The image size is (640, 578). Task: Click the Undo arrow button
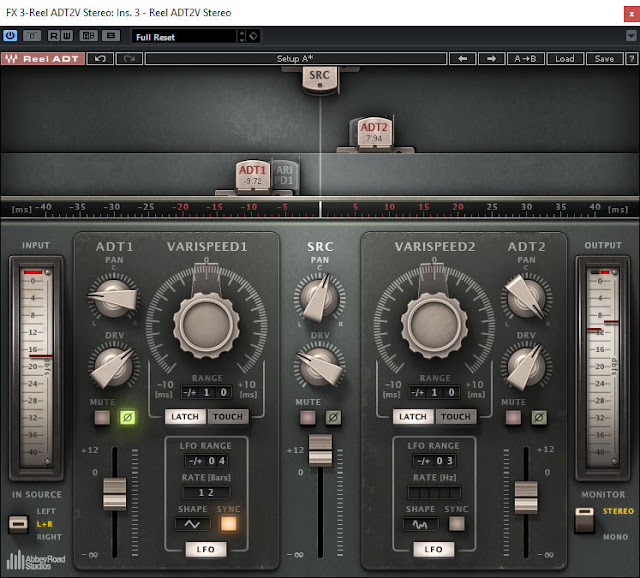tap(100, 59)
